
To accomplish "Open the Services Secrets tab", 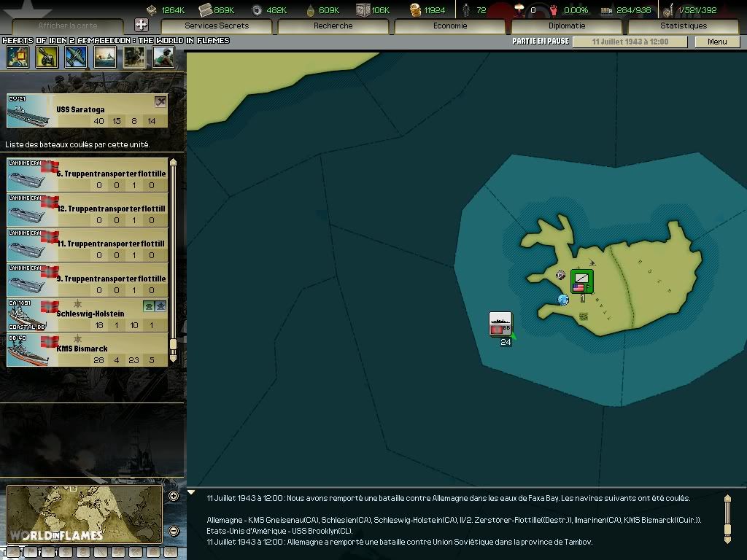I will coord(217,26).
